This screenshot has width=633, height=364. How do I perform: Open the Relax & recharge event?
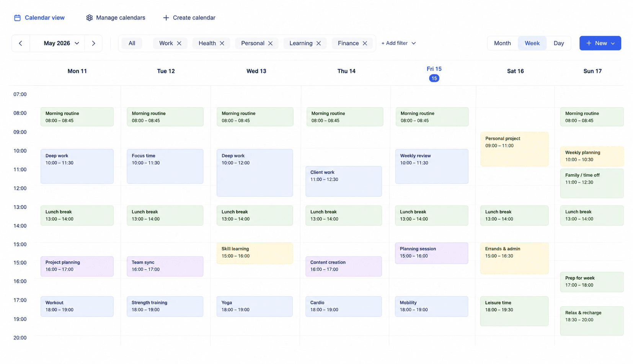592,321
